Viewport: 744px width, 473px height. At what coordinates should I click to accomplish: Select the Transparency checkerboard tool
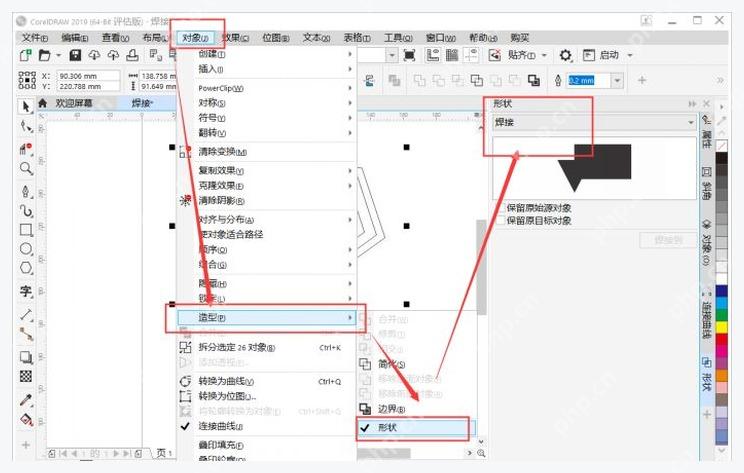coord(26,376)
